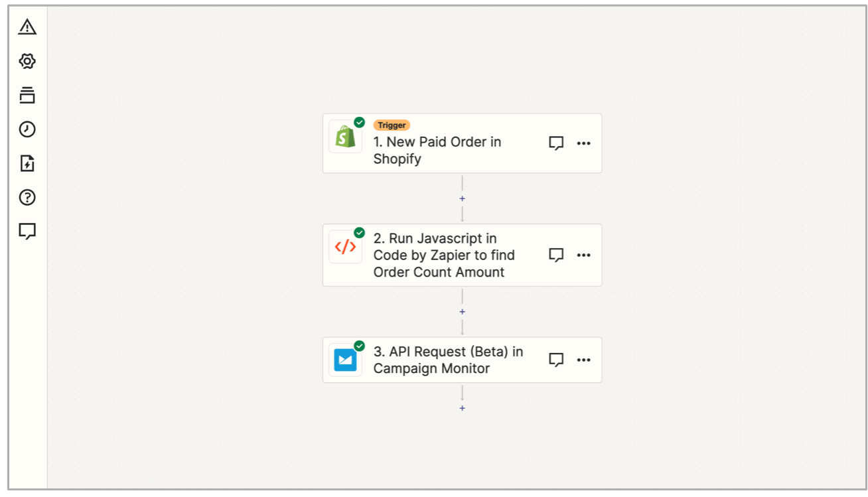Viewport: 868px width, 497px height.
Task: Open Zap history clock icon
Action: (x=27, y=129)
